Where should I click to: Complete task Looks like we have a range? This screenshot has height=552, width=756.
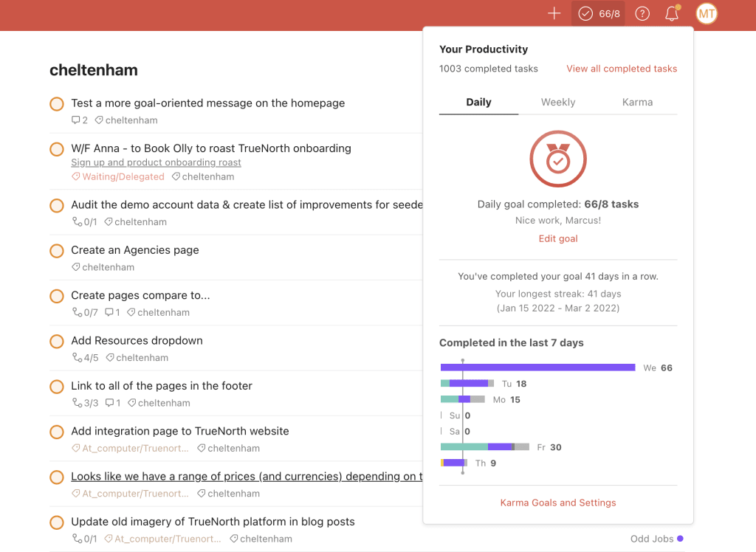(57, 477)
